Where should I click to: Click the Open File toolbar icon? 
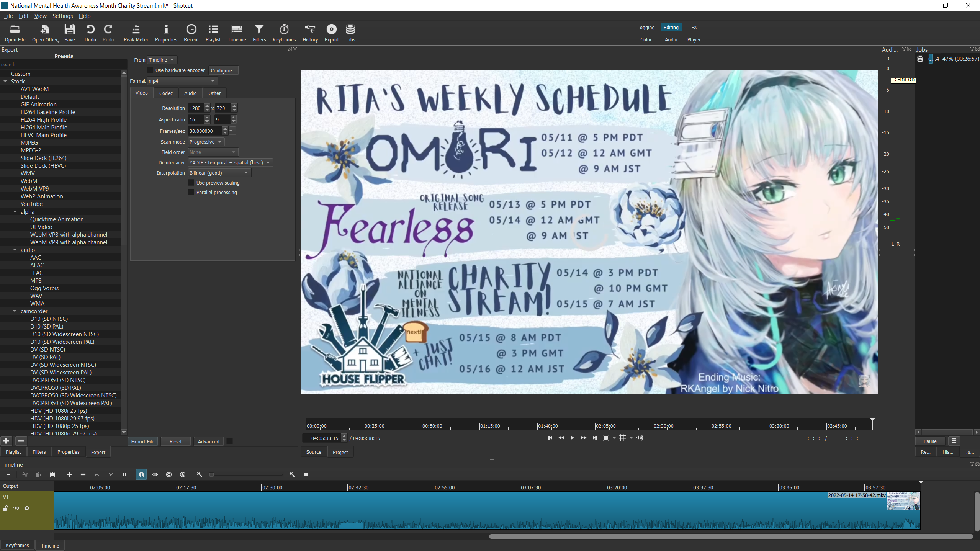pyautogui.click(x=15, y=33)
